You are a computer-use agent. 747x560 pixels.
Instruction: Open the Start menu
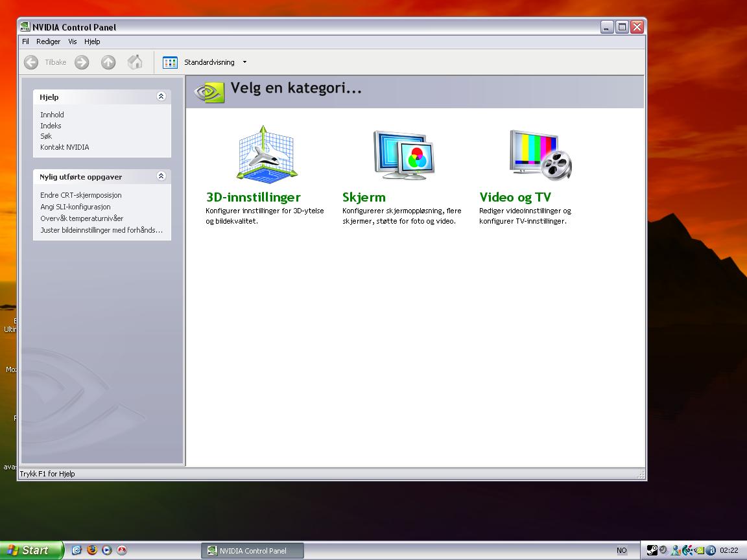(x=31, y=550)
